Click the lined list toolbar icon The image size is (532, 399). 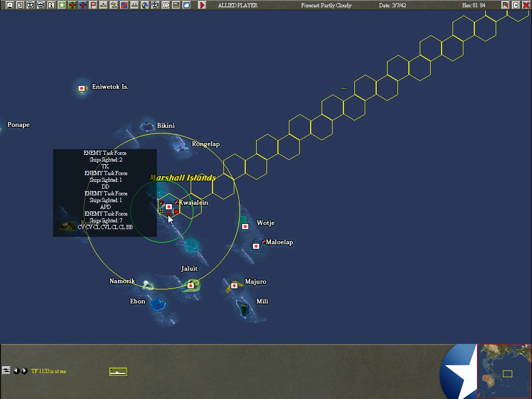[176, 5]
